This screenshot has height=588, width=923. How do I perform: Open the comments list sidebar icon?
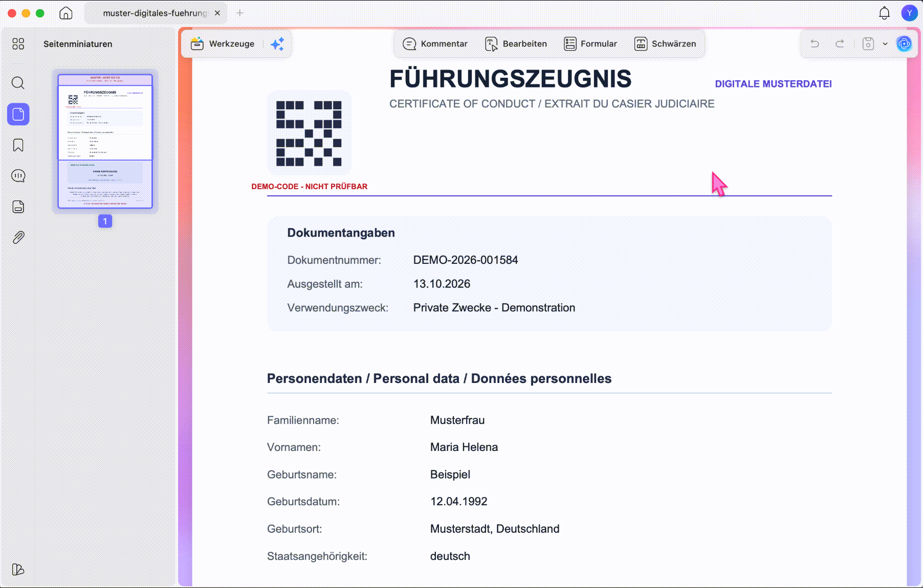pyautogui.click(x=18, y=176)
